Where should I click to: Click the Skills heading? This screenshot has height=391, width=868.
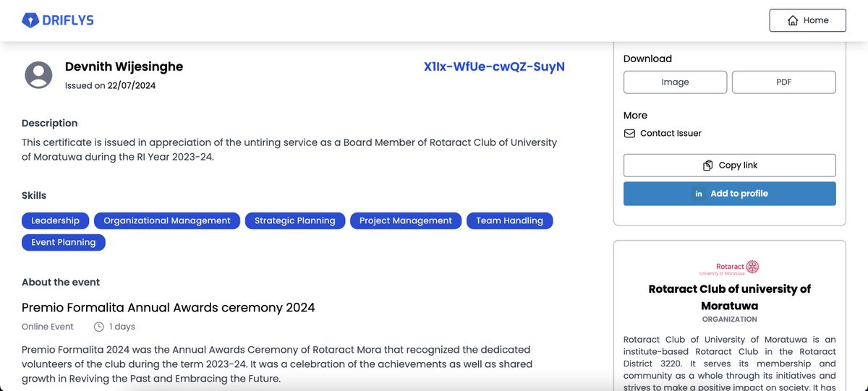[x=34, y=195]
